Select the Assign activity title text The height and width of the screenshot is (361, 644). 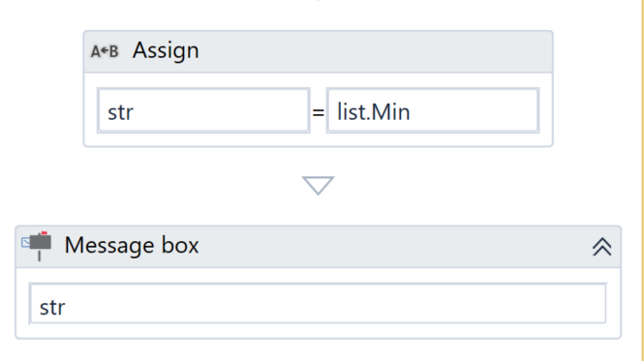[166, 51]
